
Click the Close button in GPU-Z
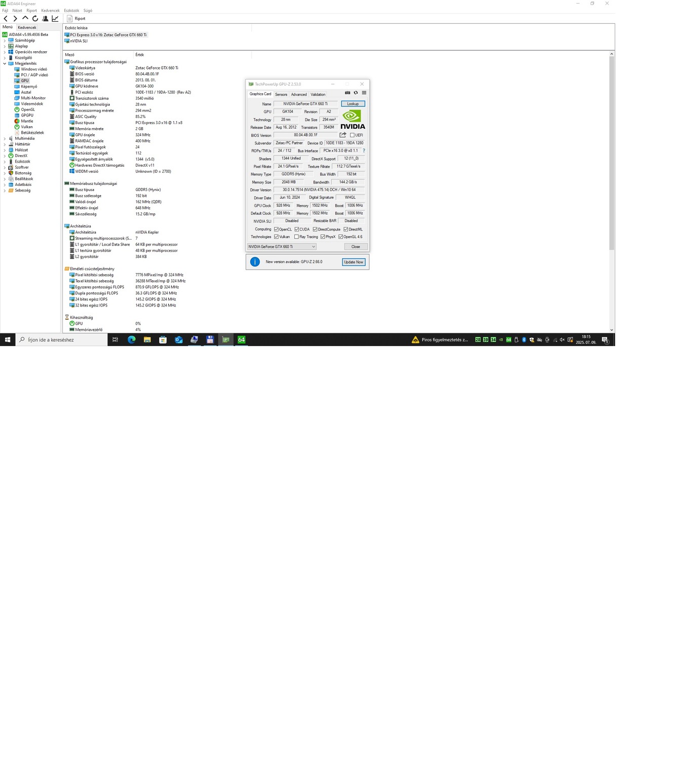click(x=356, y=247)
